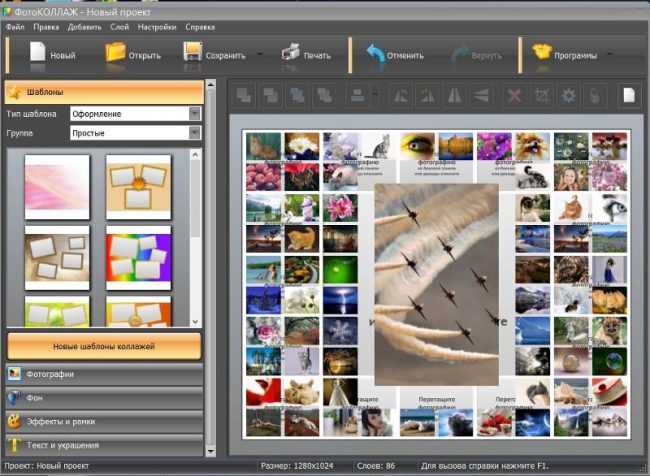Click the ФотоКОЛЛАЖ title bar app icon
This screenshot has height=476, width=650.
click(x=6, y=12)
